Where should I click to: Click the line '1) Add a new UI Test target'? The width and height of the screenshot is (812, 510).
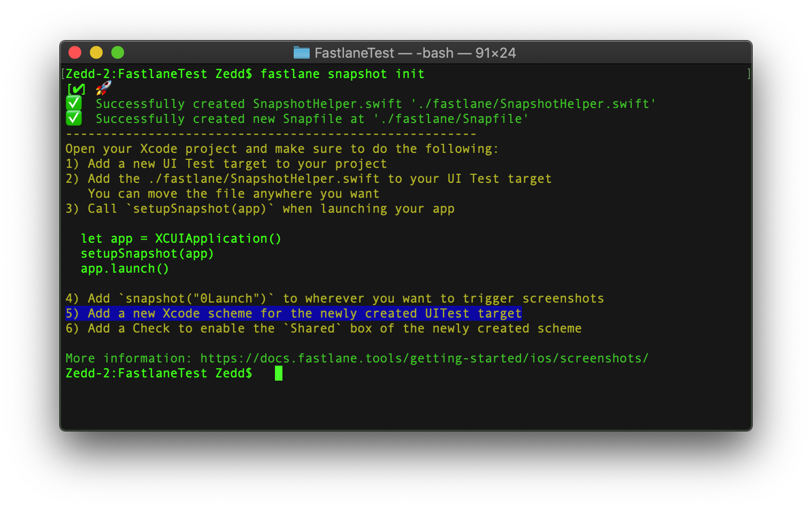point(226,164)
